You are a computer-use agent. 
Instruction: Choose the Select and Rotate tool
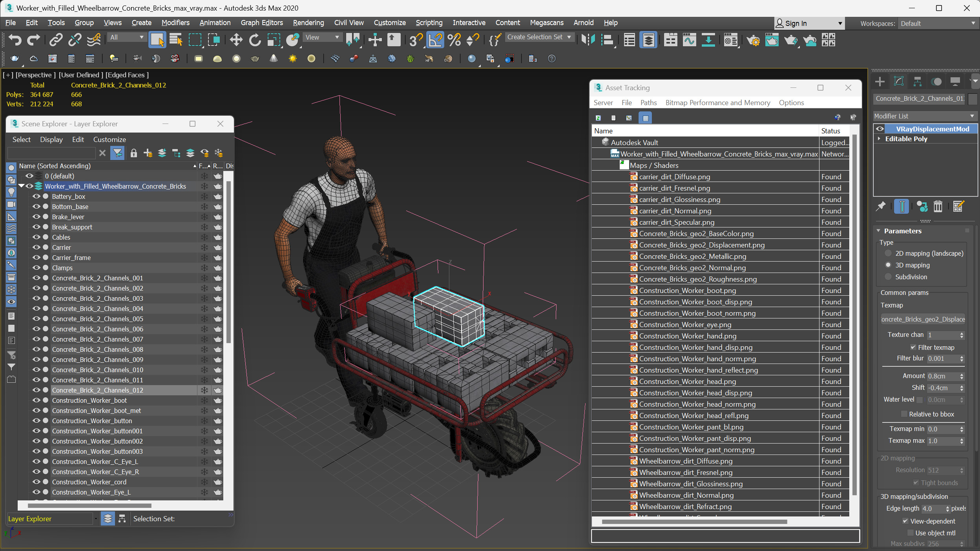[x=255, y=40]
